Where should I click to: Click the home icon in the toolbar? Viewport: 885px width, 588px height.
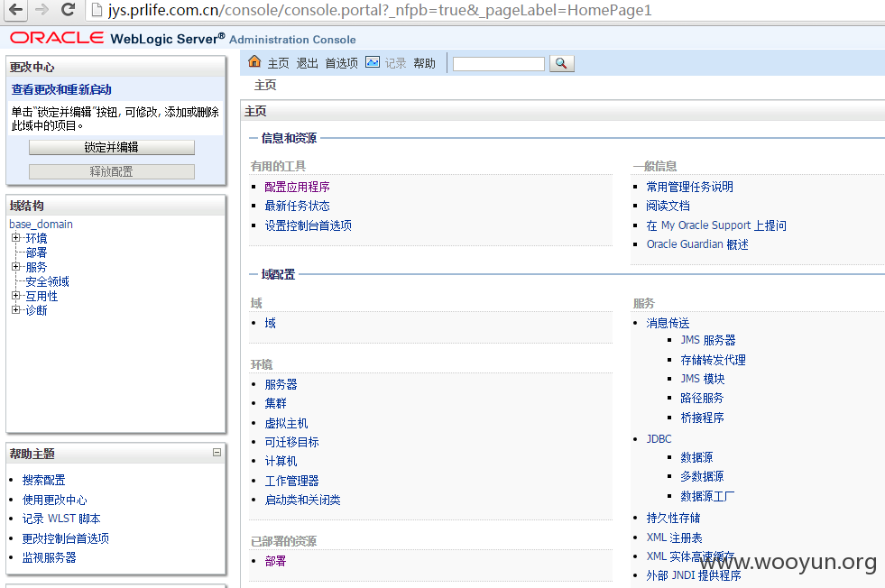click(x=254, y=61)
